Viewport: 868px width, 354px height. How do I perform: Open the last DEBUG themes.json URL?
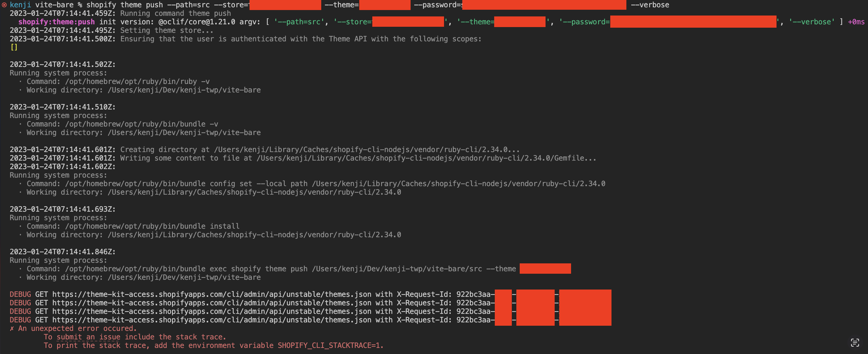coord(212,320)
